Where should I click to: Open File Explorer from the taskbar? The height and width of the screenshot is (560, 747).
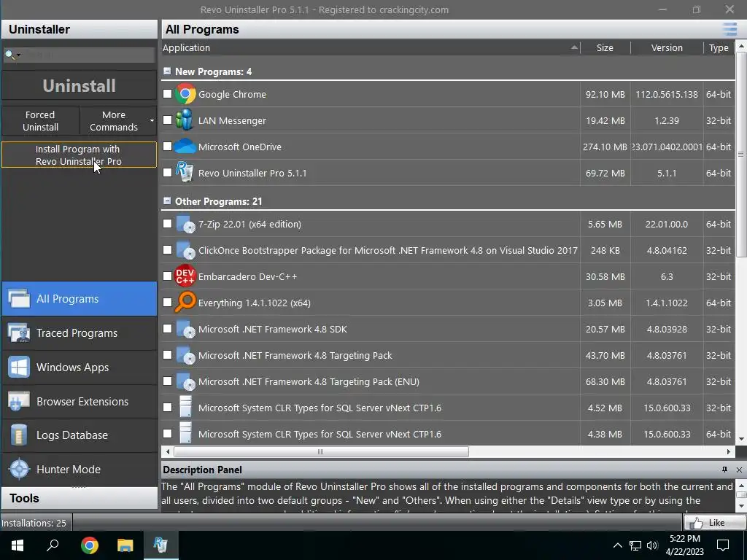coord(125,545)
